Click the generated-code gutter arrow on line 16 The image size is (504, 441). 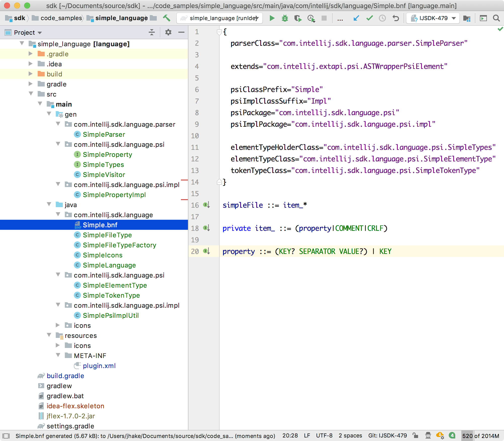coord(207,205)
